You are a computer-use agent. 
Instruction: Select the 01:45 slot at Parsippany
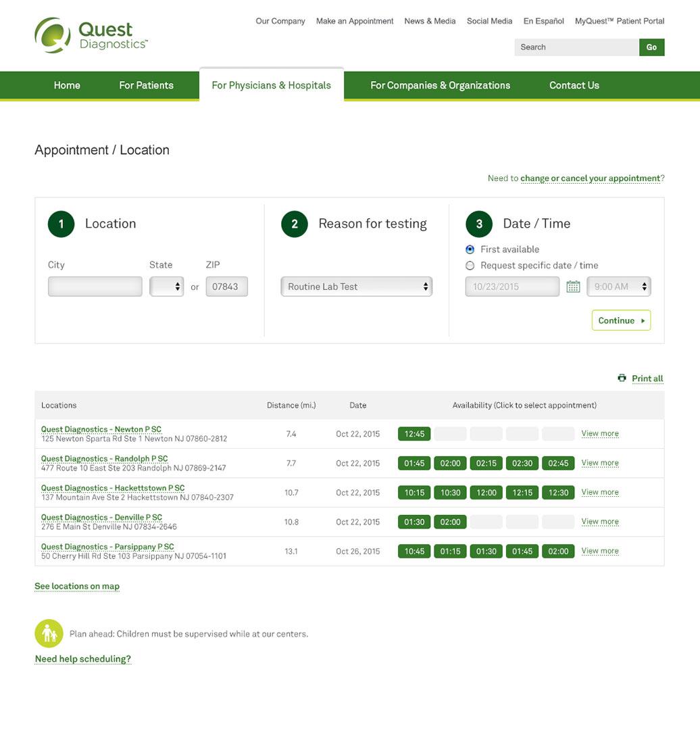coord(522,552)
